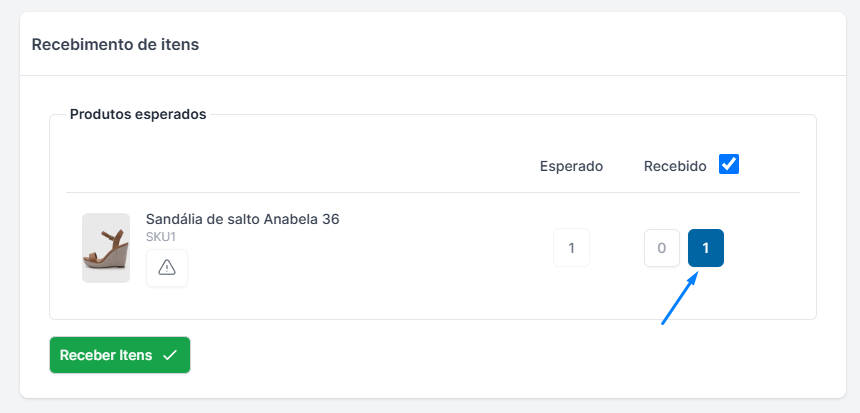Set received quantity to 0

coord(662,248)
